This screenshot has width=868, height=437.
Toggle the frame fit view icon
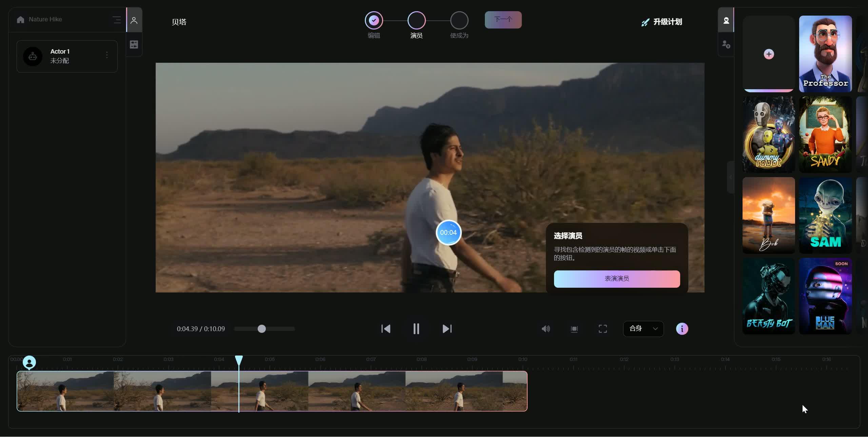[x=574, y=329]
